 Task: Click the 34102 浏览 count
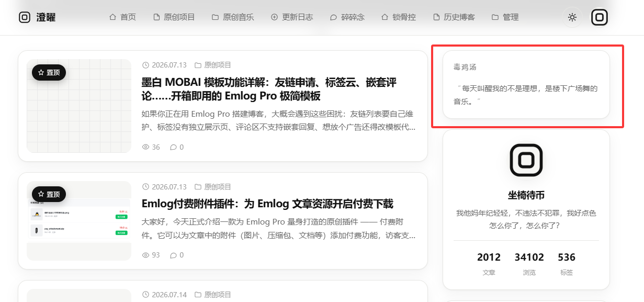coord(529,264)
